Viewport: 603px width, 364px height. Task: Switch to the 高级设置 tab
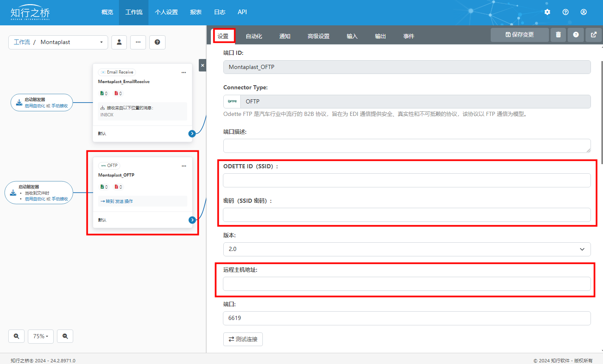click(319, 36)
